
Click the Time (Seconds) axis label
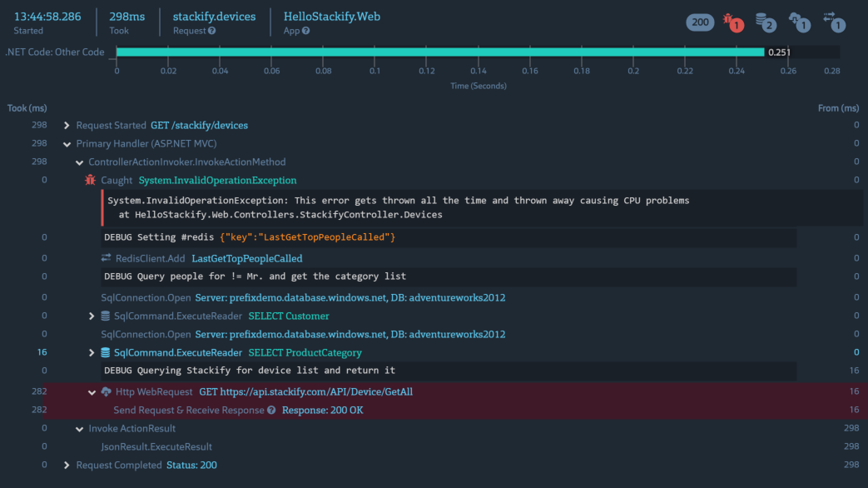[479, 86]
